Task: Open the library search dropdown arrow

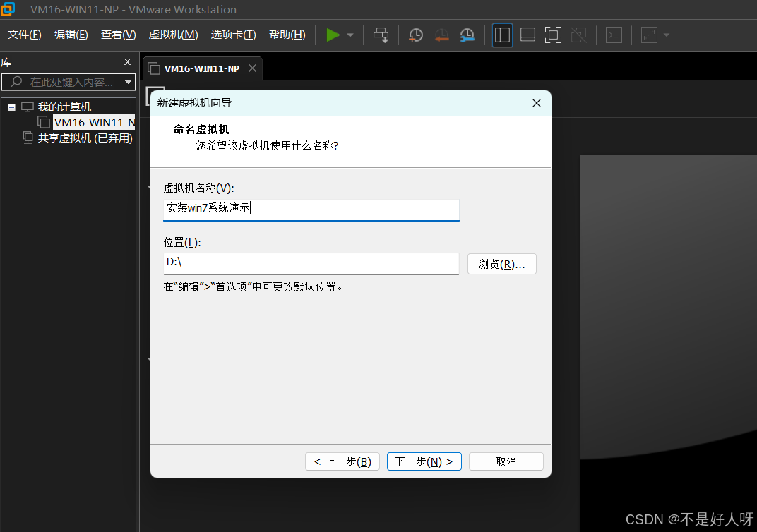Action: pyautogui.click(x=128, y=82)
